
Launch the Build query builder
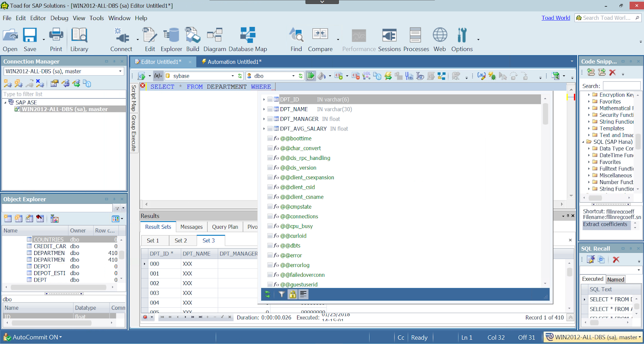click(x=192, y=39)
